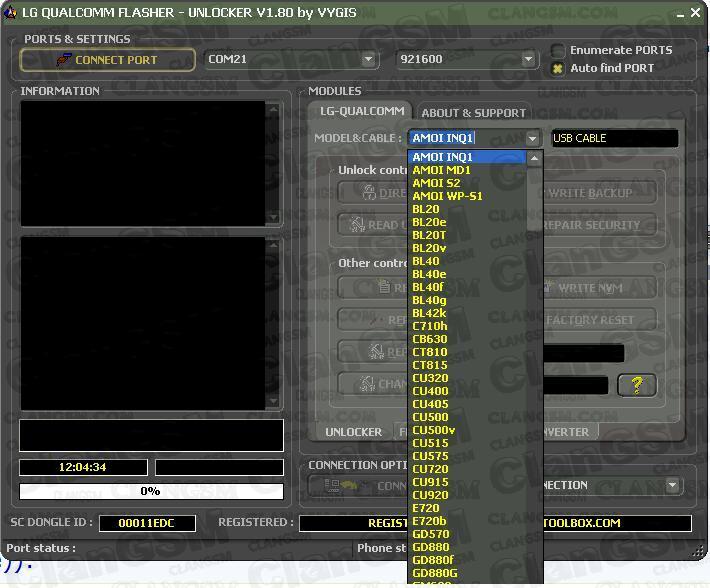Screen dimensions: 710x588
Task: Select BL40f in the model list
Action: [467, 287]
